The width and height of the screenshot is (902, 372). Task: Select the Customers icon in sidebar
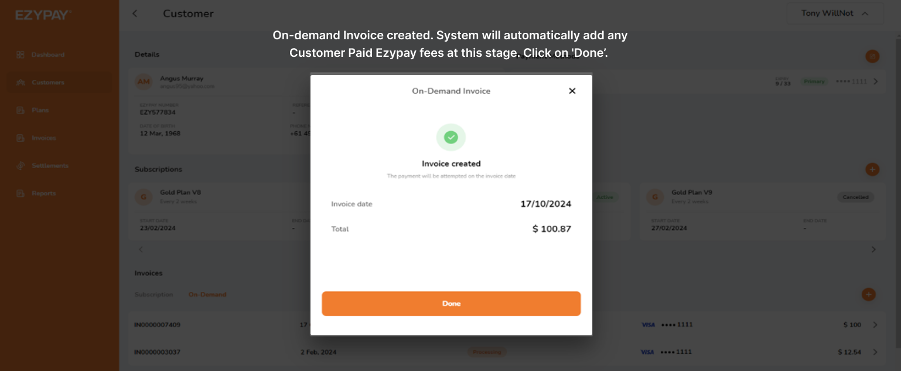click(20, 82)
